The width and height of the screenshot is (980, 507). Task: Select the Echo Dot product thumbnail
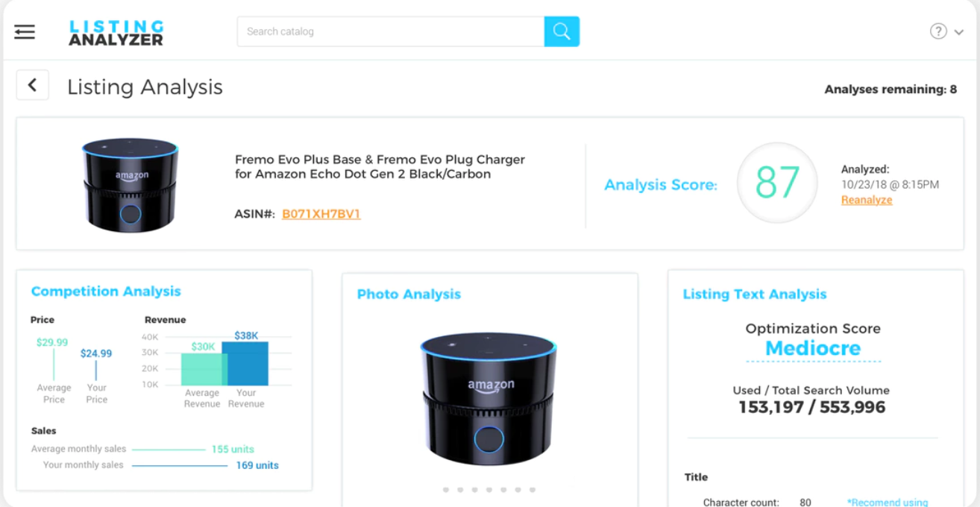130,184
